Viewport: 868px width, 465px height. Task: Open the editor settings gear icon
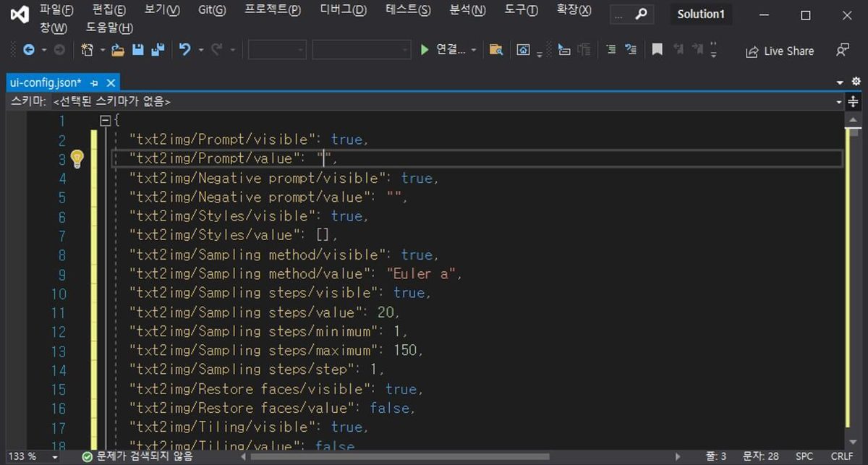pyautogui.click(x=856, y=82)
